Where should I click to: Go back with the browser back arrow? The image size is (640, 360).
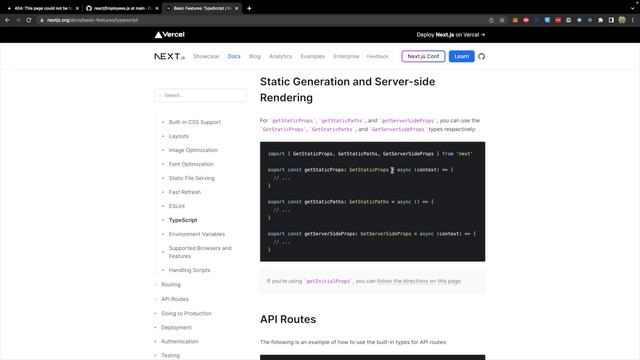pos(7,20)
